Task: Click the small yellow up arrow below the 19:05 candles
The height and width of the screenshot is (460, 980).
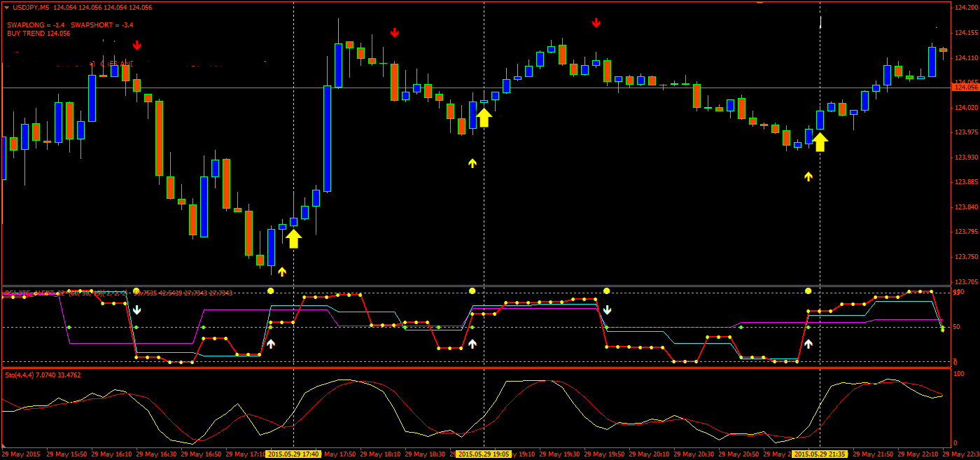Action: tap(472, 163)
